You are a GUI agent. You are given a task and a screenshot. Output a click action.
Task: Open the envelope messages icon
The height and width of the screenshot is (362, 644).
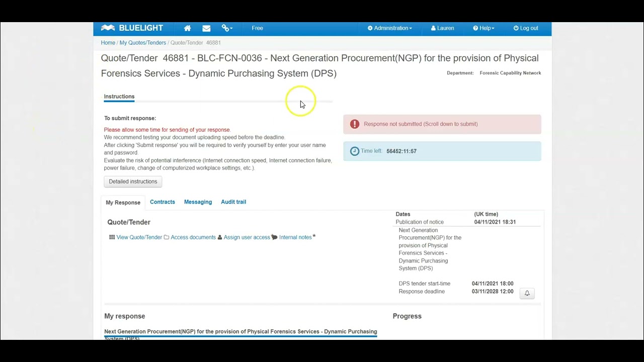click(206, 28)
